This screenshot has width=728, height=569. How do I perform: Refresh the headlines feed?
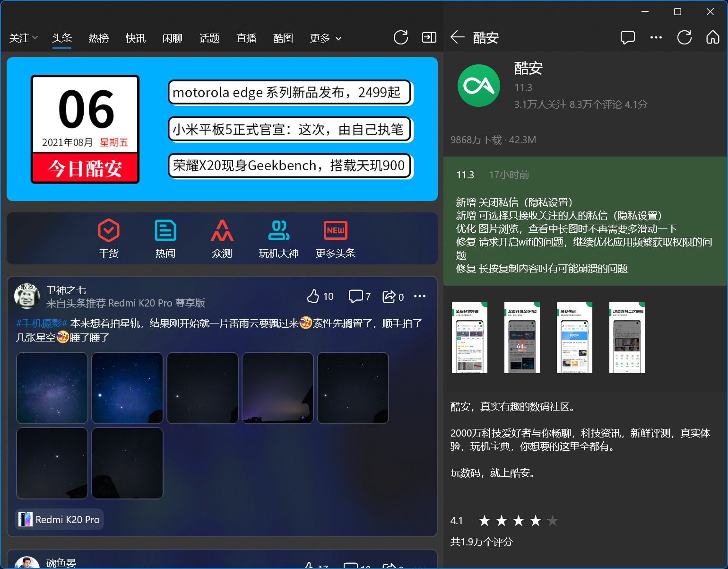click(x=400, y=37)
